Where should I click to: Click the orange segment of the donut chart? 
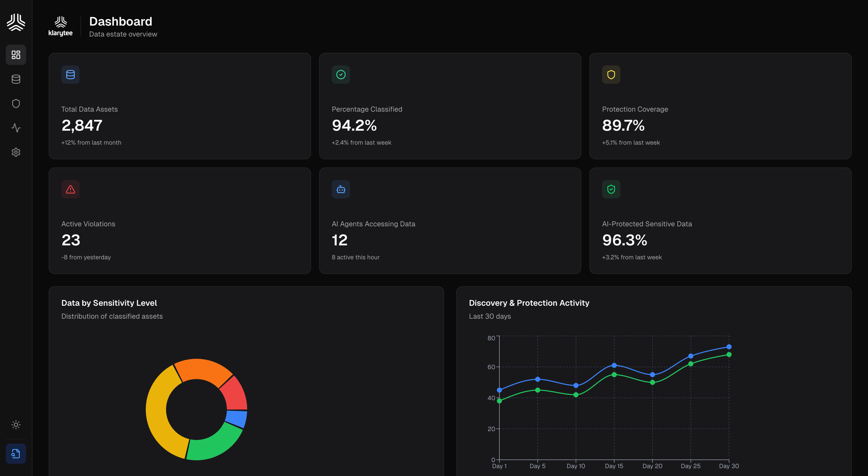203,369
